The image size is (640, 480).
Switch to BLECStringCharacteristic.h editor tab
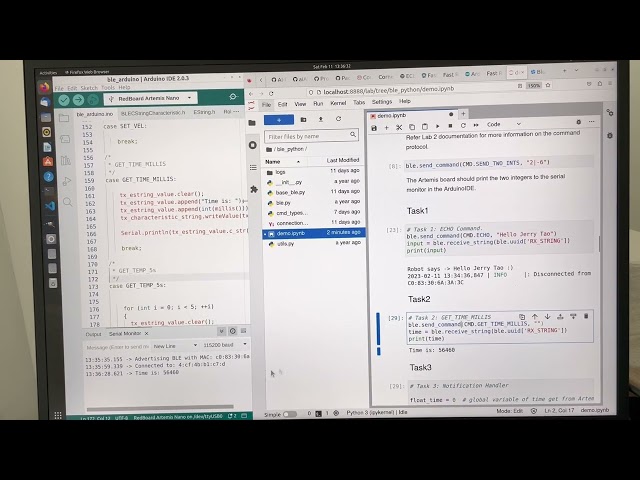point(153,113)
